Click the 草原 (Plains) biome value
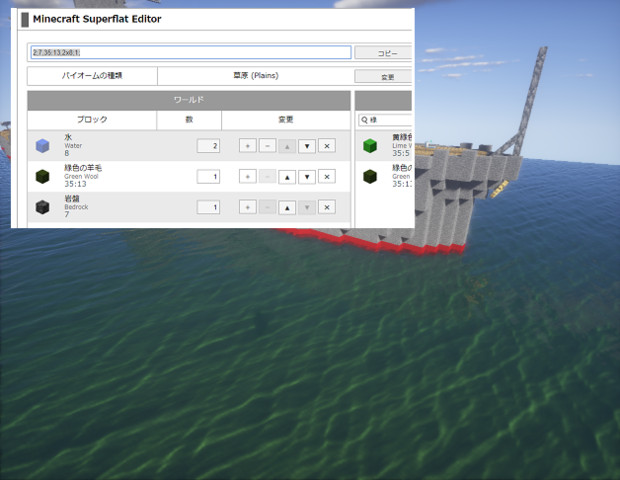The image size is (620, 480). 256,76
